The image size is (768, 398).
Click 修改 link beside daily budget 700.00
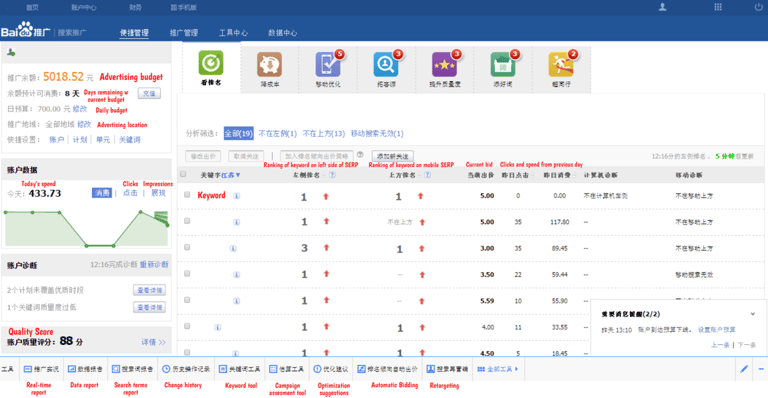[x=80, y=109]
